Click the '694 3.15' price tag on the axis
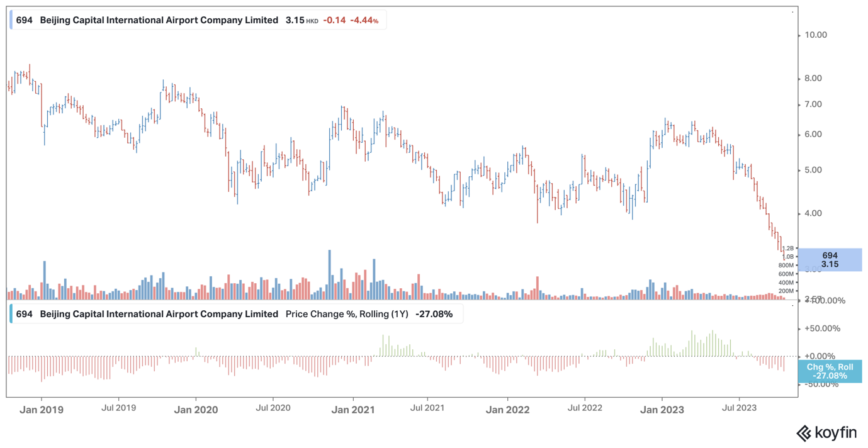868x448 pixels. coord(830,260)
